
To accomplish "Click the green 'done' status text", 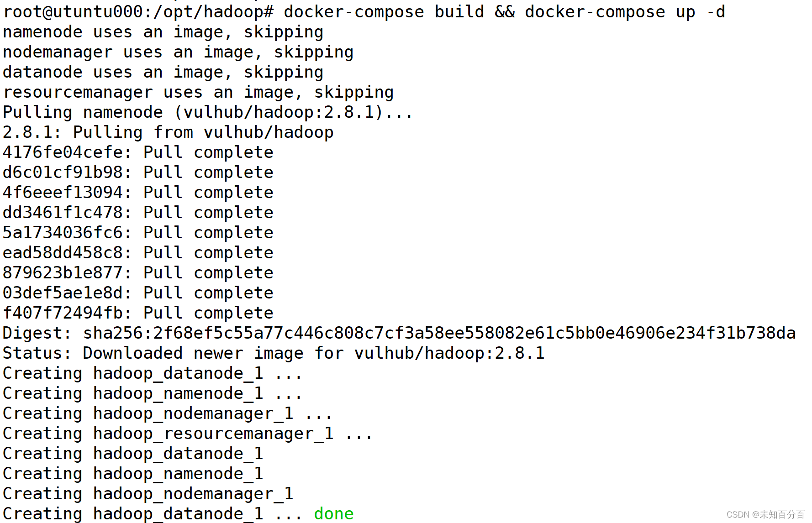I will click(334, 514).
